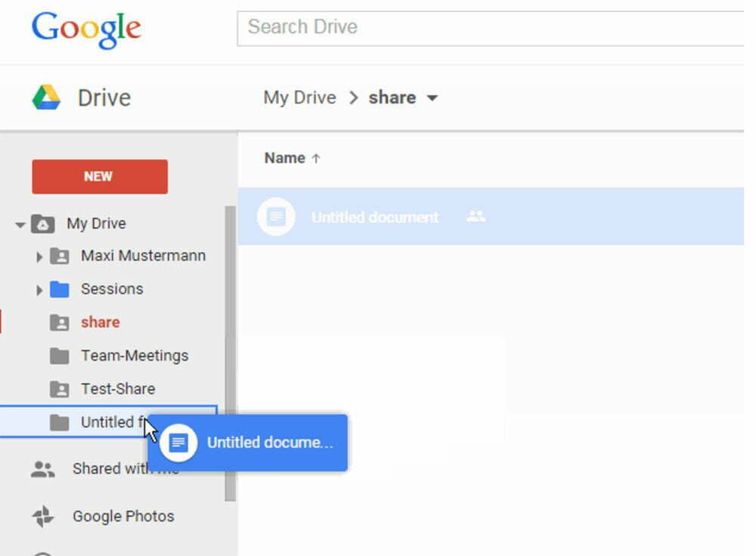Click the shared people icon on Untitled document

tap(476, 216)
